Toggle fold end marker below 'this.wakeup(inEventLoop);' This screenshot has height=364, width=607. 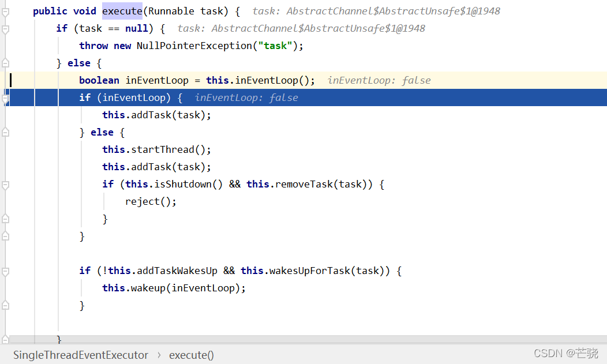coord(5,306)
